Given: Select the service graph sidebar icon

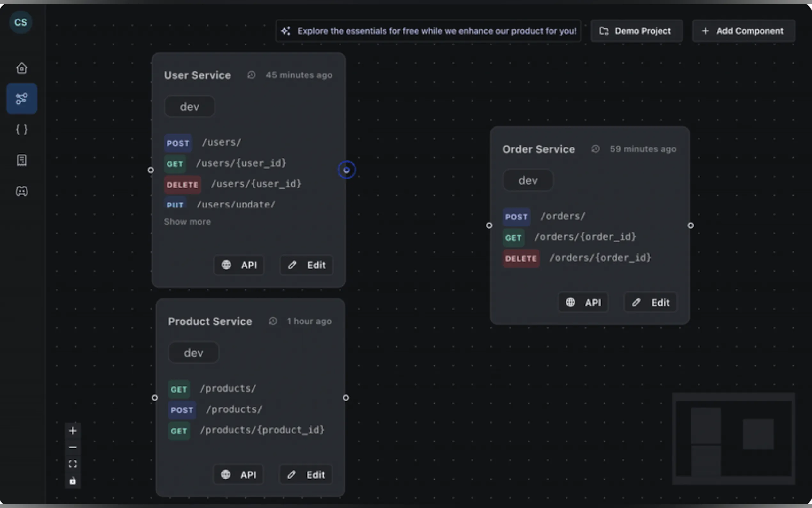Looking at the screenshot, I should [22, 99].
